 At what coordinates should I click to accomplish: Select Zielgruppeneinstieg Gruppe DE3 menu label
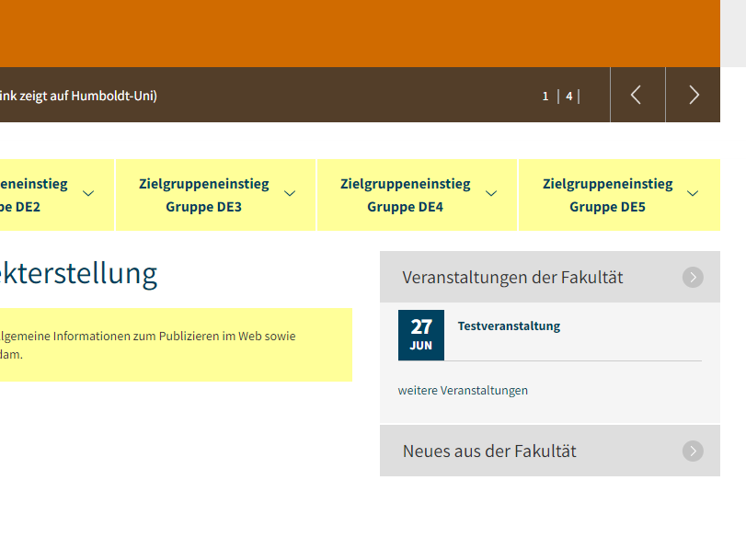click(204, 195)
